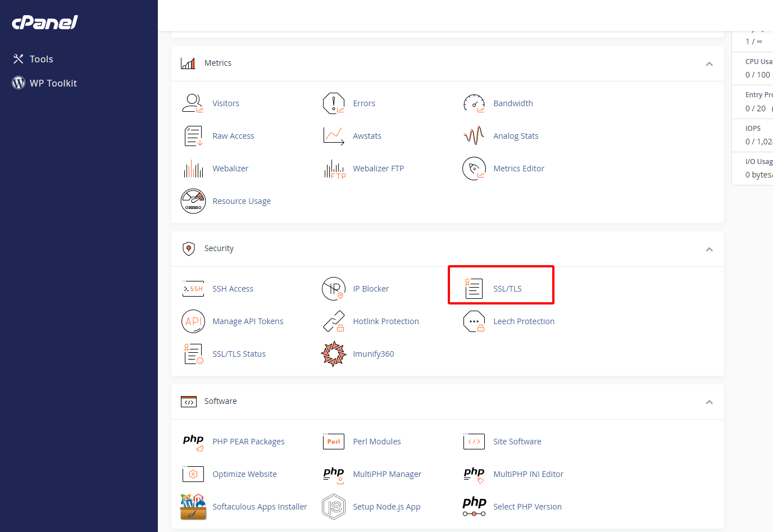This screenshot has width=773, height=532.
Task: Collapse the Security section chevron
Action: (x=709, y=249)
